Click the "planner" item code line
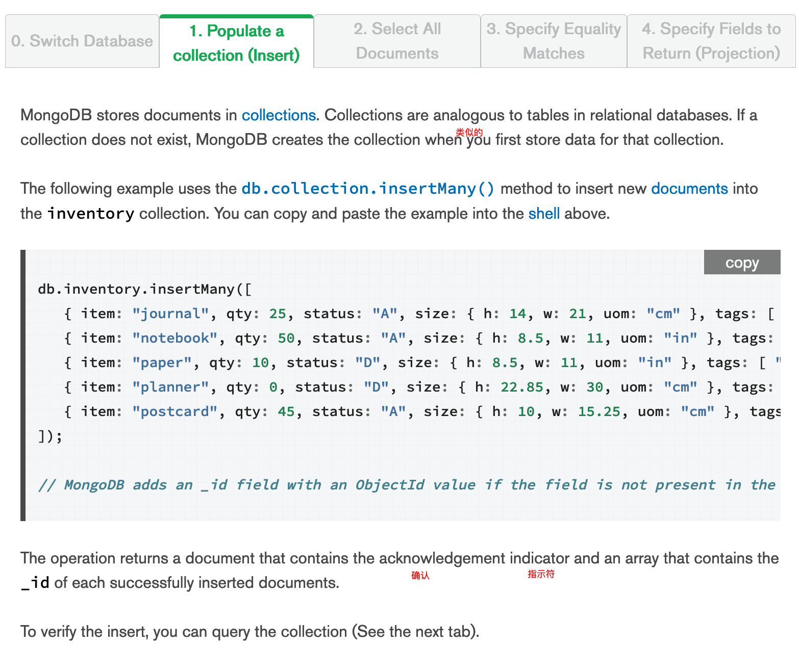The height and width of the screenshot is (672, 799). tap(419, 387)
